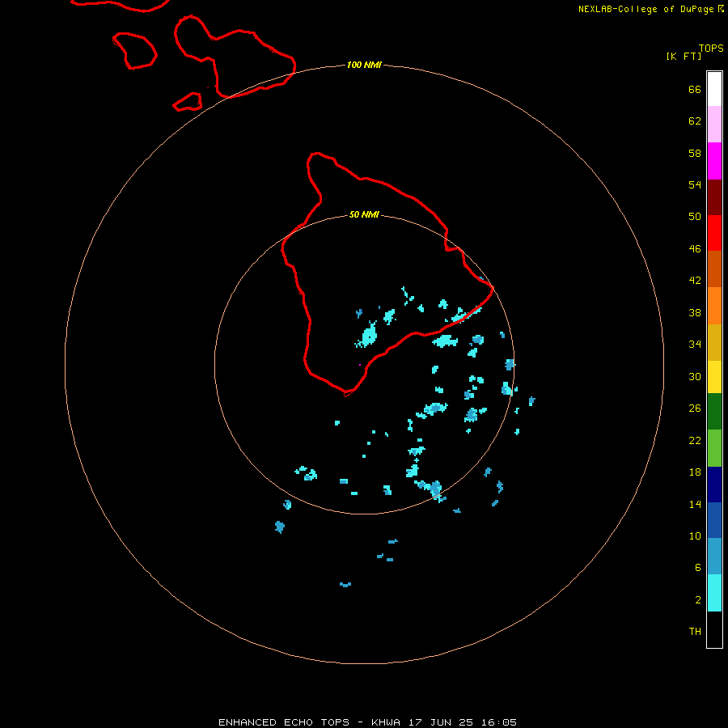
Task: Click the 66 legend value
Action: [695, 89]
